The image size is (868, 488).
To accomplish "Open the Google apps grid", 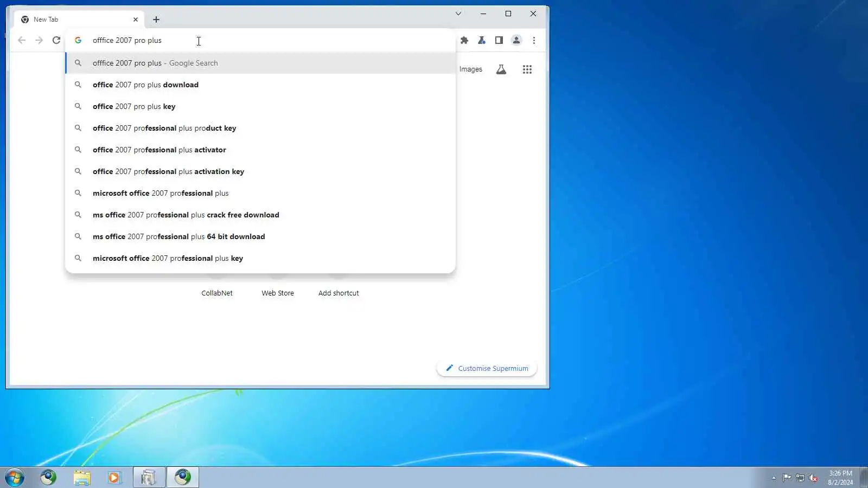I will [x=527, y=69].
